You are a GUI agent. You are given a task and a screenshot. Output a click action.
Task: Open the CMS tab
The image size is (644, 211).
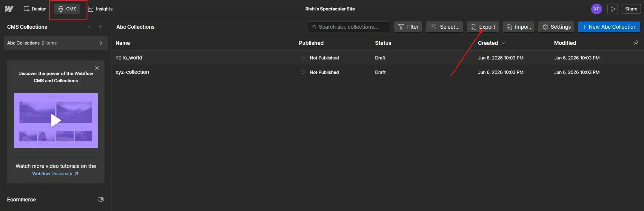(x=67, y=9)
